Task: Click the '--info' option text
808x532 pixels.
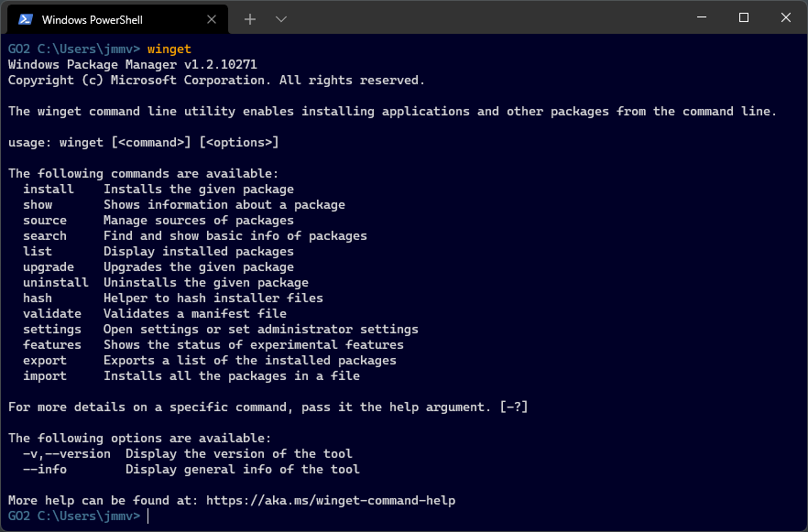Action: [x=45, y=469]
